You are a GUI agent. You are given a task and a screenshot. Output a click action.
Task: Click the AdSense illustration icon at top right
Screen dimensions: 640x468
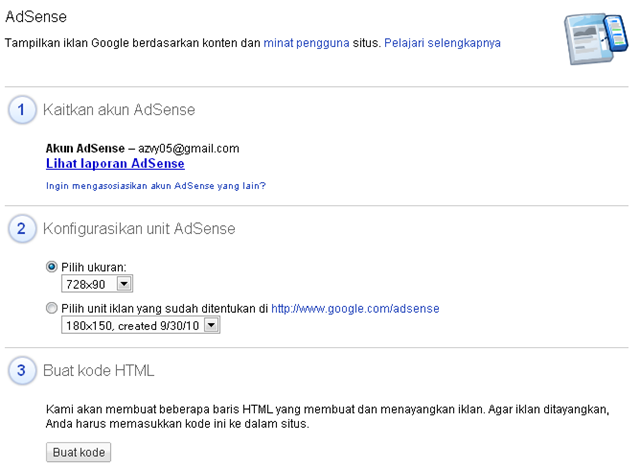tap(596, 38)
